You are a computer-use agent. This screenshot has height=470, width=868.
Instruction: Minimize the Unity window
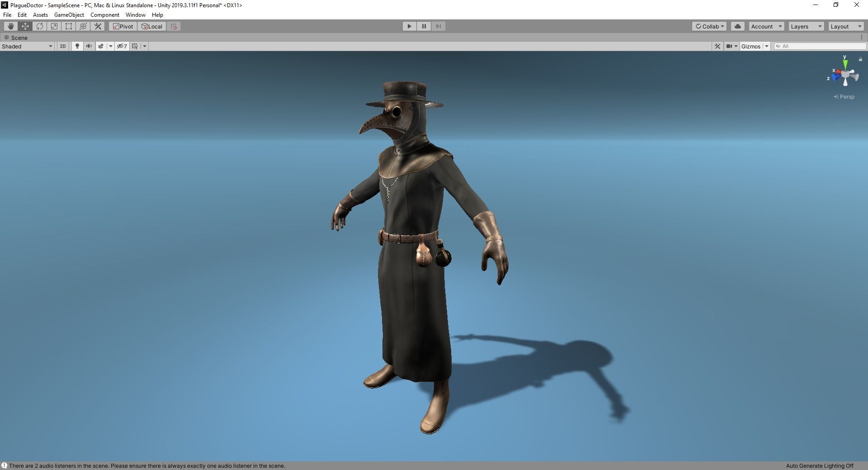click(x=816, y=5)
